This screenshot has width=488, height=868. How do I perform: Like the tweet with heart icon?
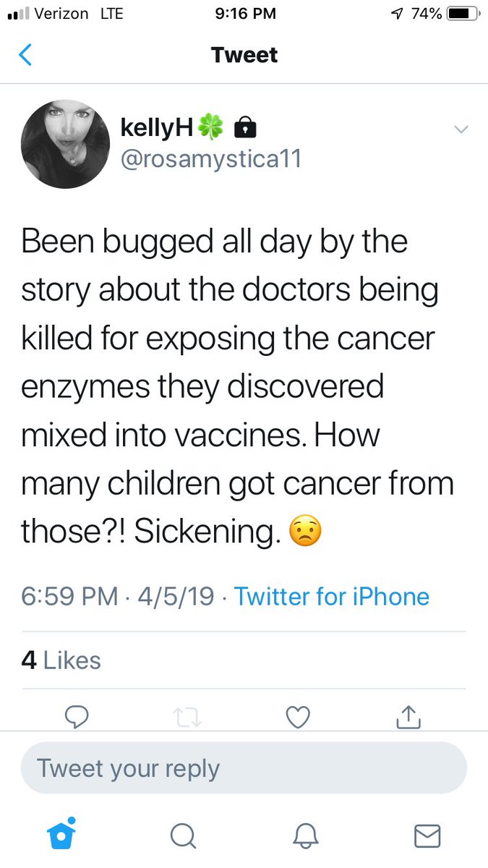pyautogui.click(x=298, y=716)
